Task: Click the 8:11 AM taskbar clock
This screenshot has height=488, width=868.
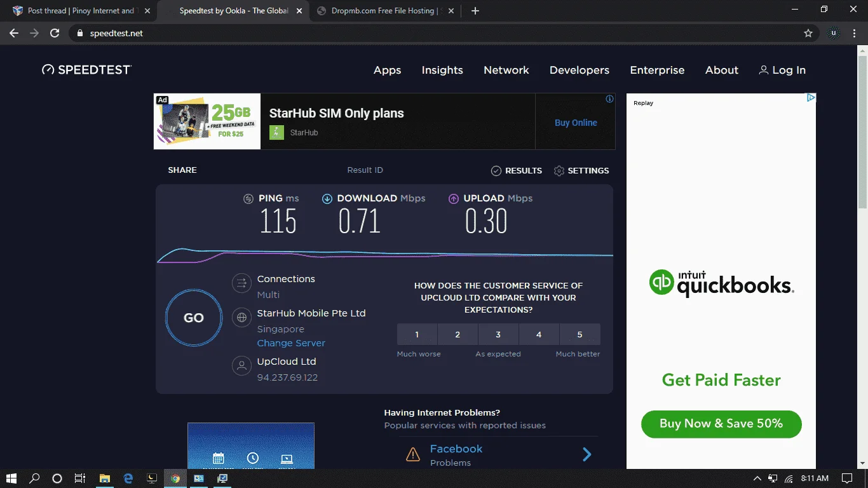Action: tap(815, 478)
